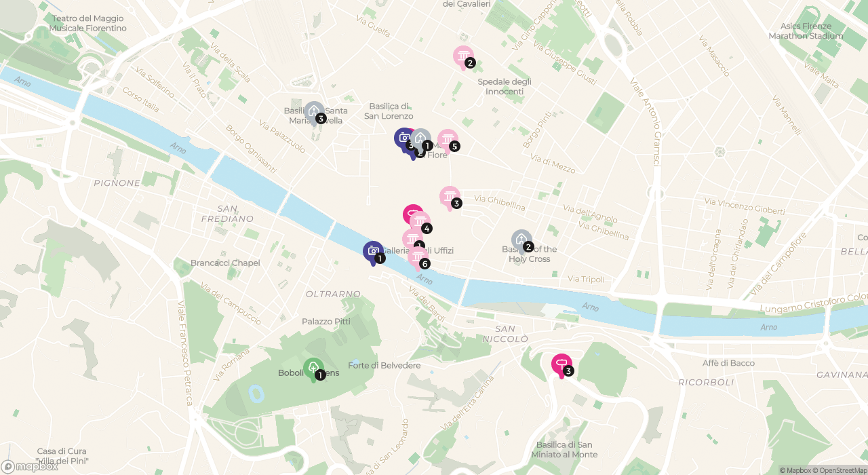
Task: Click the green park marker at Boboli Gardens
Action: tap(313, 370)
